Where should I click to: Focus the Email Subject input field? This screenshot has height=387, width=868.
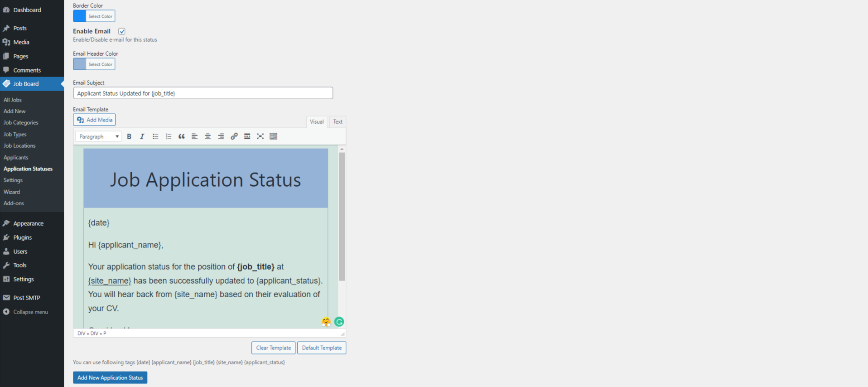203,93
